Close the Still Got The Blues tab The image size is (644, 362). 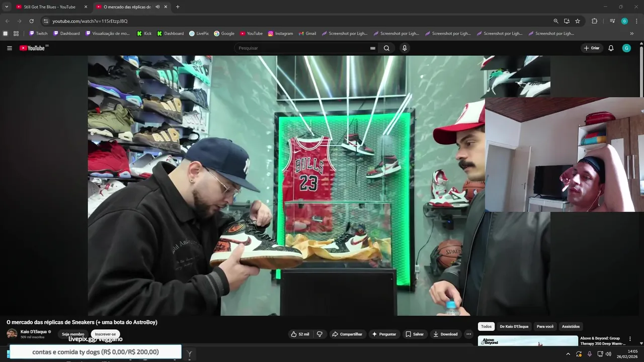coord(86,7)
